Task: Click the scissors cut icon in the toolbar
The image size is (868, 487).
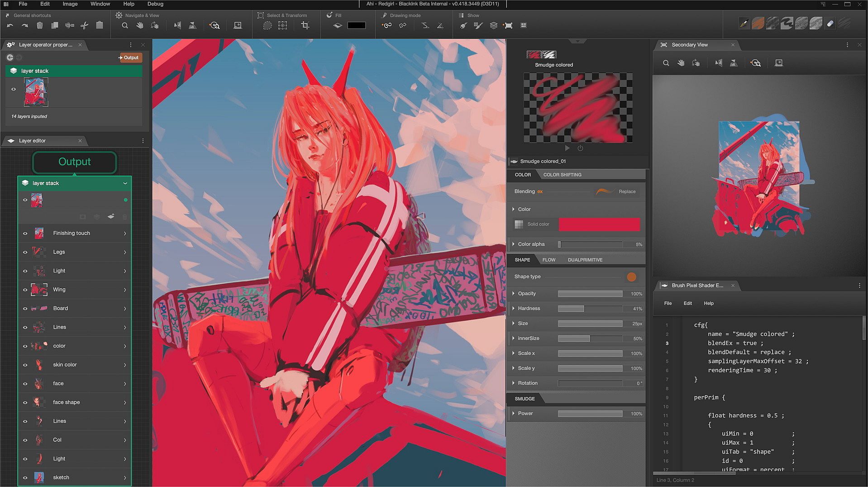Action: [84, 26]
